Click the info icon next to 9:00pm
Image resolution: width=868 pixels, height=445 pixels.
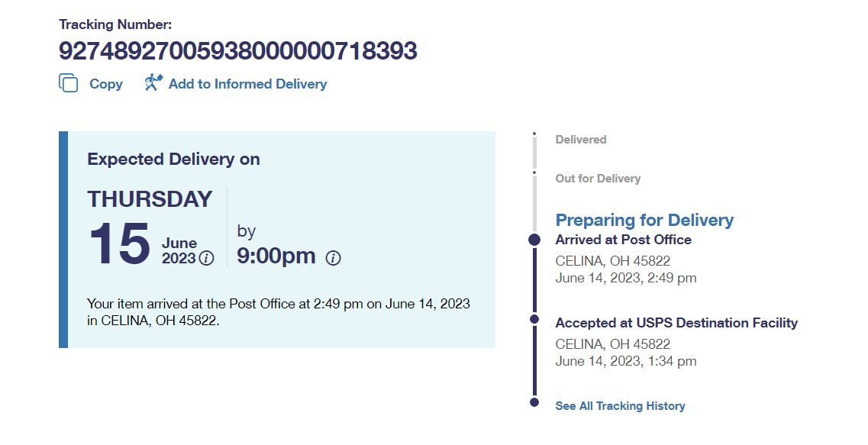pyautogui.click(x=333, y=258)
